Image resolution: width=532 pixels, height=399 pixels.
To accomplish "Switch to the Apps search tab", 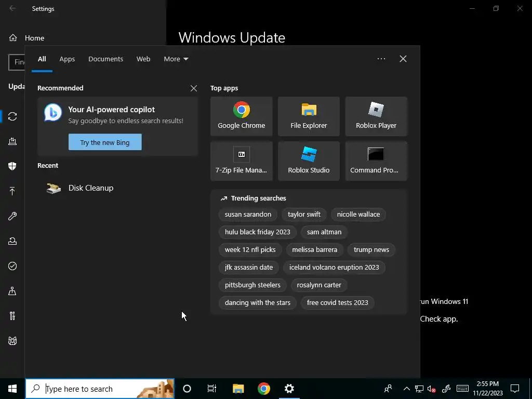I will [67, 59].
